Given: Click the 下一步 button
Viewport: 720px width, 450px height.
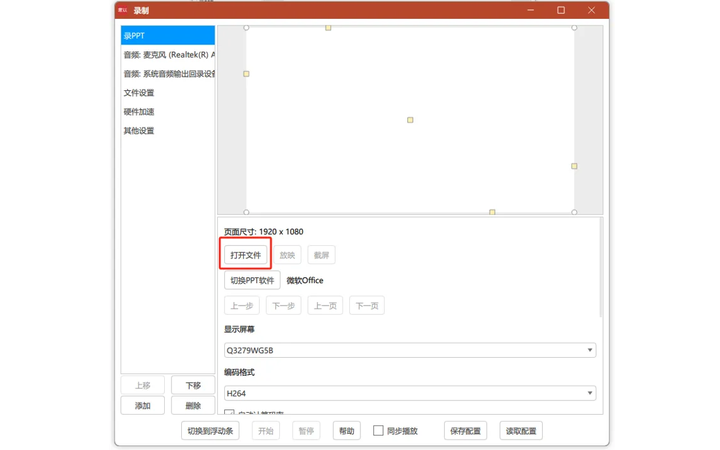Looking at the screenshot, I should [x=283, y=305].
